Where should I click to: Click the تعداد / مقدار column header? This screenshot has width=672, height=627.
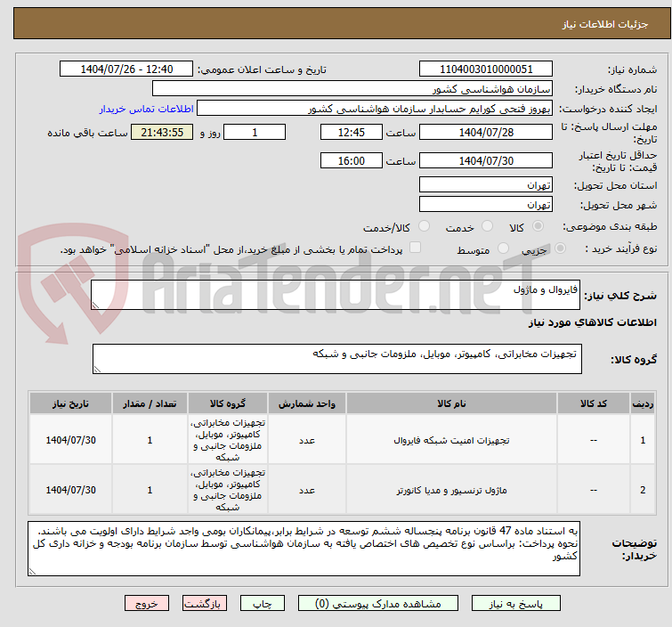coord(150,403)
